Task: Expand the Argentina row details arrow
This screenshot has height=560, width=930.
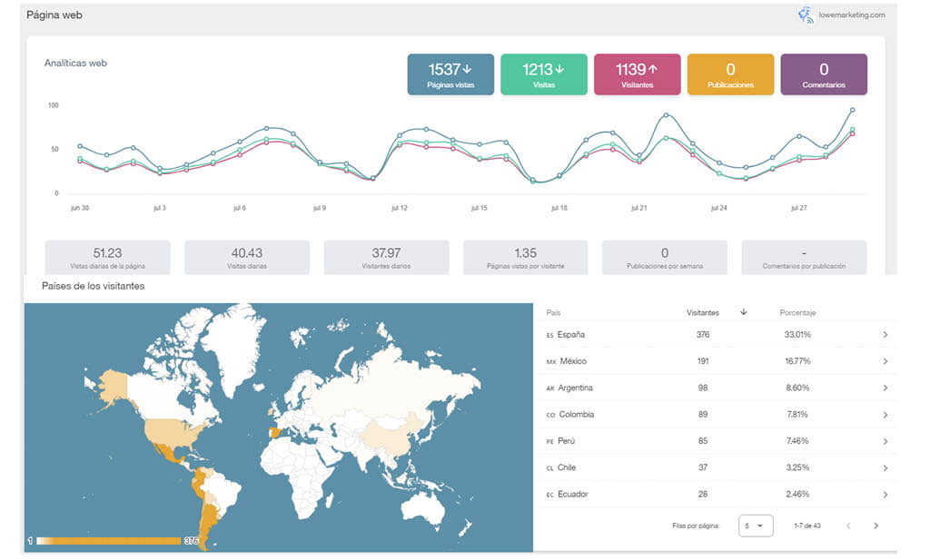Action: tap(885, 388)
